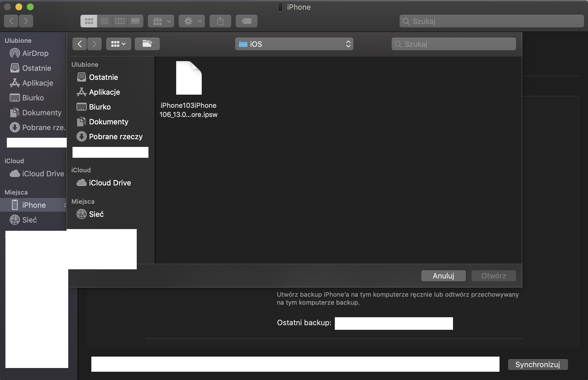Switch Finder to list view
Viewport: 588px width, 380px height.
tap(104, 21)
